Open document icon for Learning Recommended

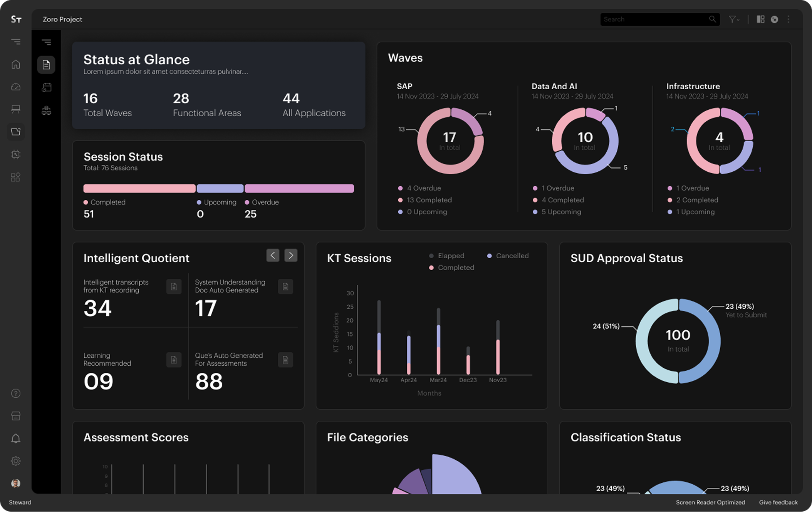[174, 360]
